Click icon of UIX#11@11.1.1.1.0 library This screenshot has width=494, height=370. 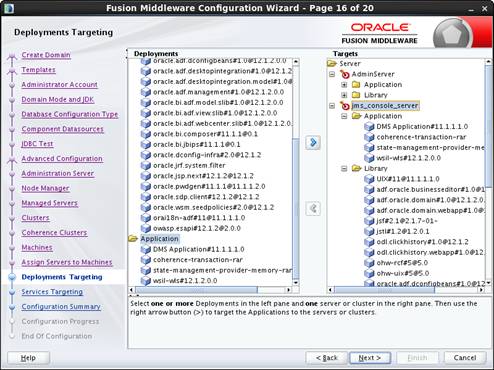coord(369,179)
